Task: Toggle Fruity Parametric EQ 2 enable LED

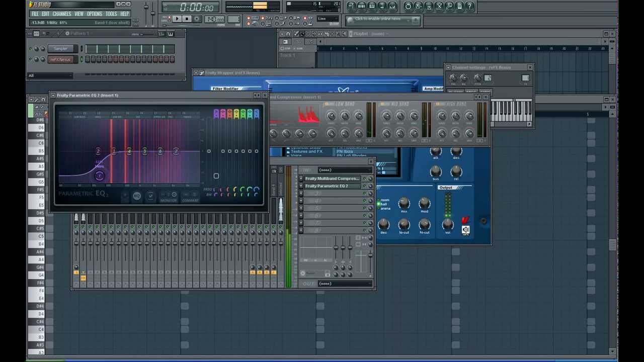Action: coord(365,186)
